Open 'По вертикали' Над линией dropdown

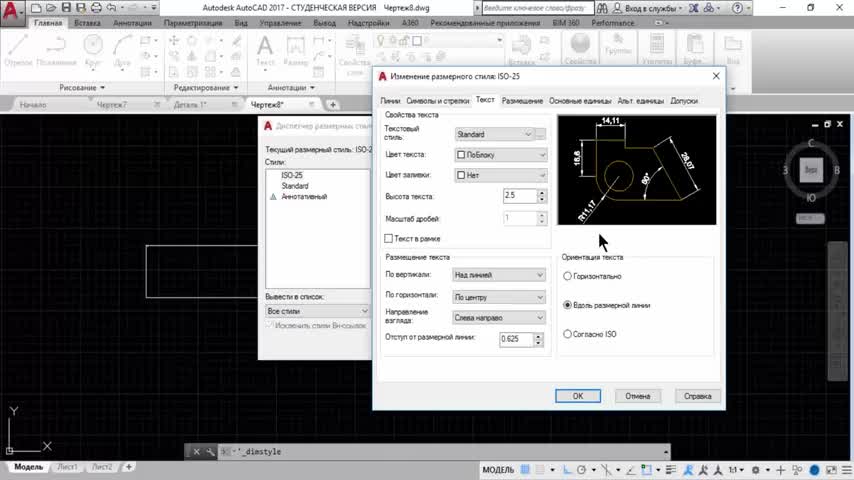pos(499,275)
